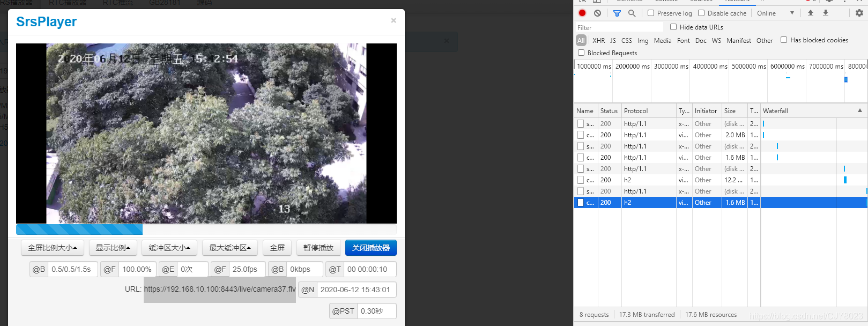
Task: Open 最大缓冲区 dropdown
Action: click(230, 248)
